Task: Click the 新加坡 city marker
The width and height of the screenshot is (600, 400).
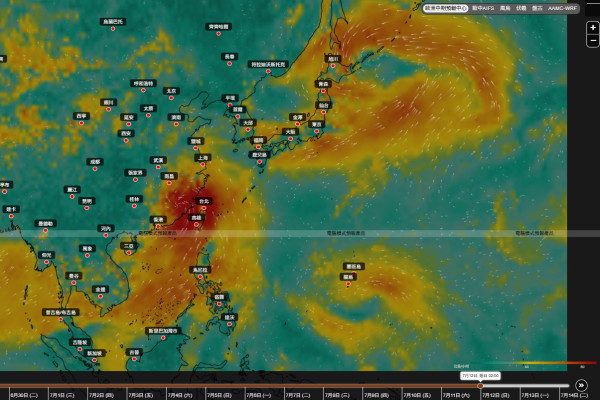Action: click(x=94, y=353)
